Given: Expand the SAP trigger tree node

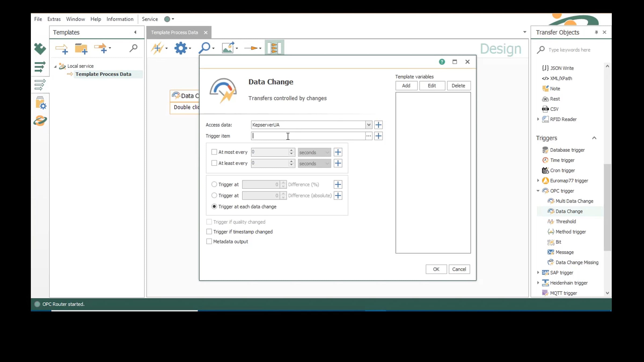Looking at the screenshot, I should pyautogui.click(x=538, y=272).
